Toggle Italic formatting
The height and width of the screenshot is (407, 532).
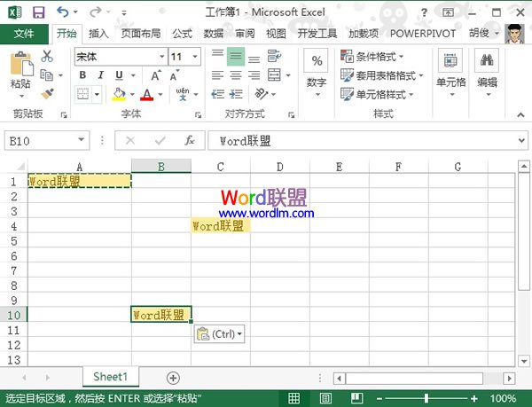[98, 75]
